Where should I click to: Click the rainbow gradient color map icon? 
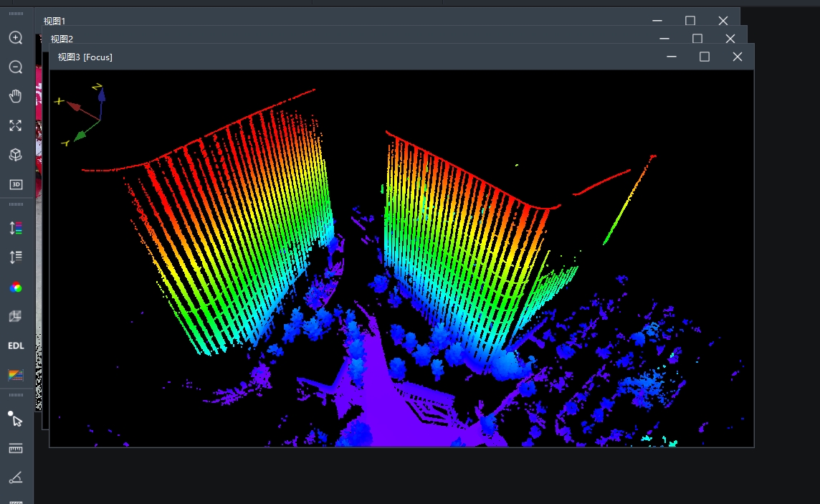coord(16,375)
